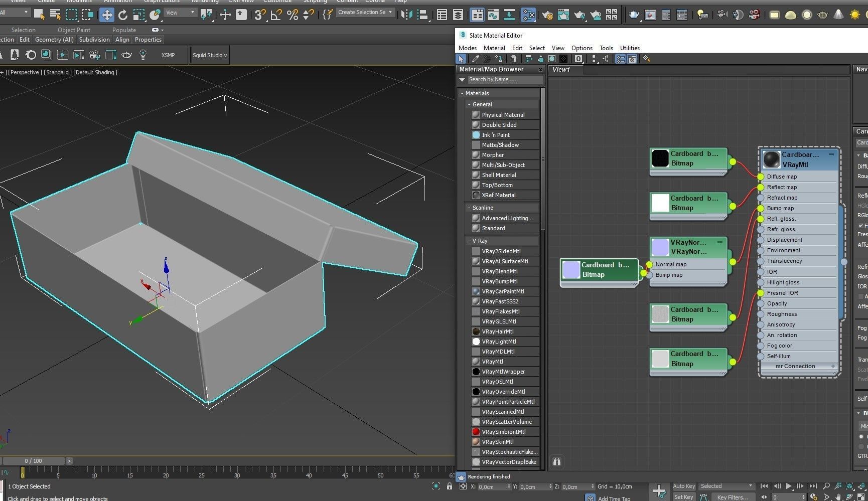Open Geometry (All) ribbon tab

(54, 40)
